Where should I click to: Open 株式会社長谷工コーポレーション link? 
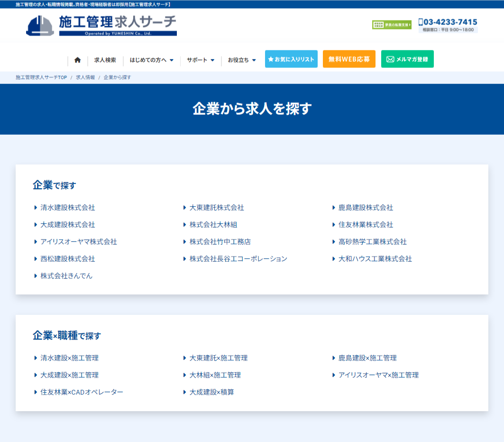238,259
